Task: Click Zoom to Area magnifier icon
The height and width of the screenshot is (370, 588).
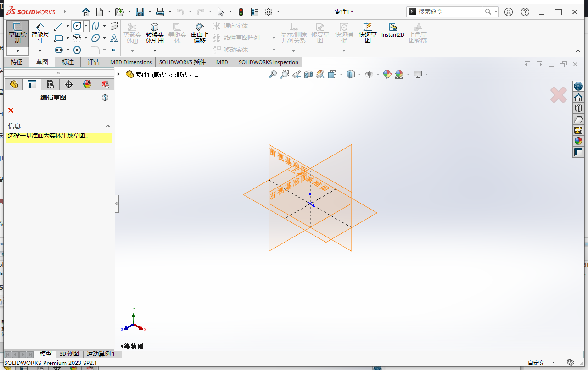Action: [x=285, y=74]
